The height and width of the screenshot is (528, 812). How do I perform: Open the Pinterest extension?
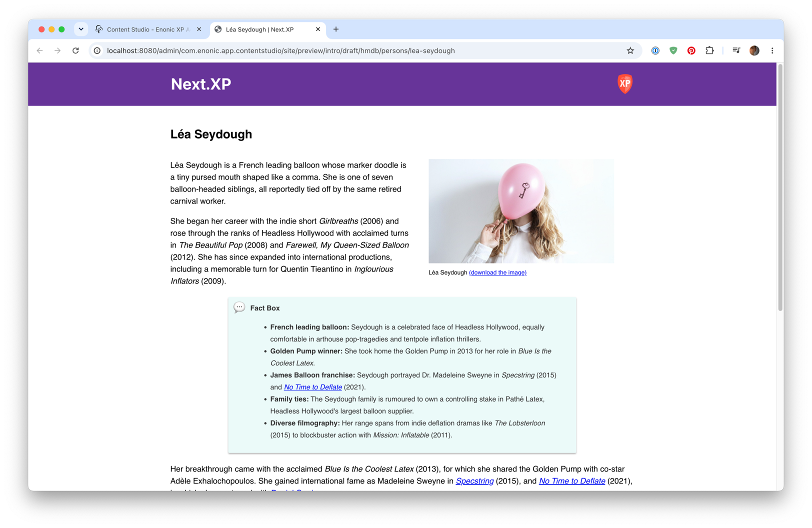coord(691,50)
